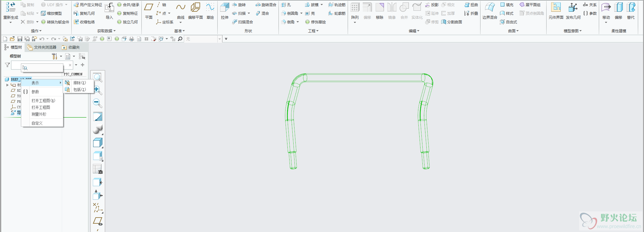Click the 替代 substitute icon
Image resolution: width=644 pixels, height=232 pixels.
(x=631, y=7)
